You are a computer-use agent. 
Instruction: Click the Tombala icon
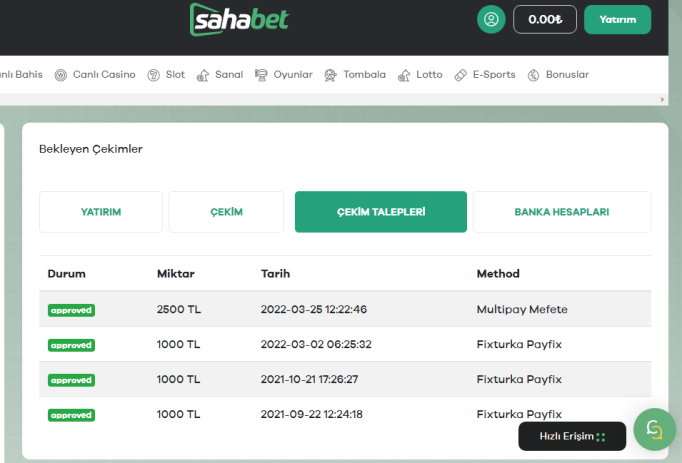click(x=331, y=75)
